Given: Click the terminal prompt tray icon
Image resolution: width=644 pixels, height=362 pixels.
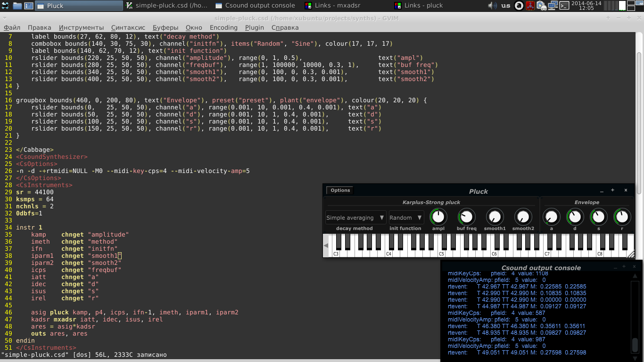Looking at the screenshot, I should 564,6.
